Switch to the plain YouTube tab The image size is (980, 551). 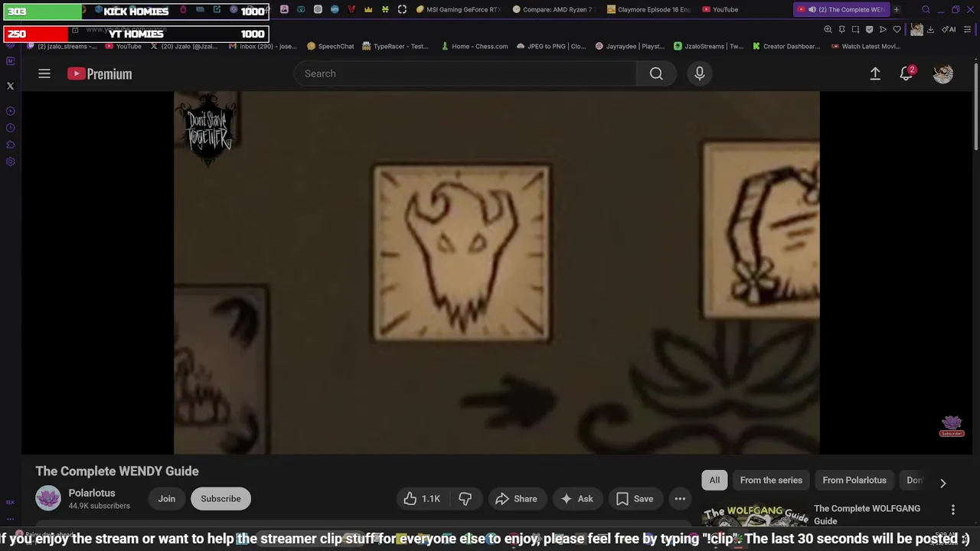tap(720, 9)
